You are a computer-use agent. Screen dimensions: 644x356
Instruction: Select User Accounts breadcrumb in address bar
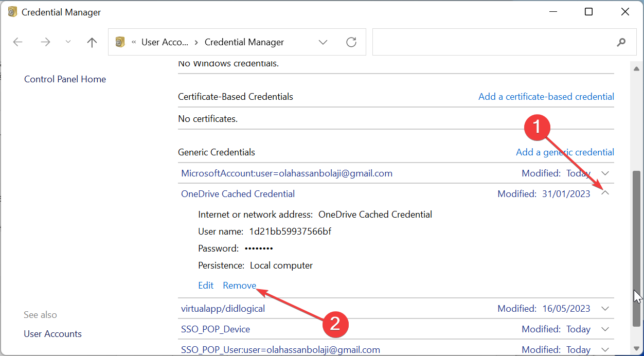[x=165, y=42]
